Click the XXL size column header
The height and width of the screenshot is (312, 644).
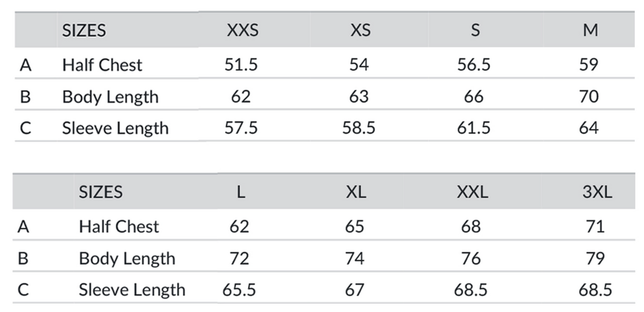point(472,192)
